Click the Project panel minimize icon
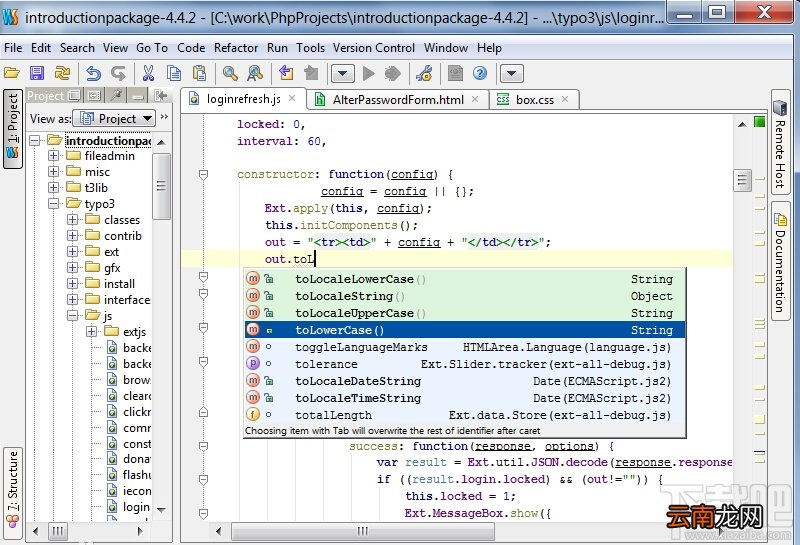 pos(138,95)
